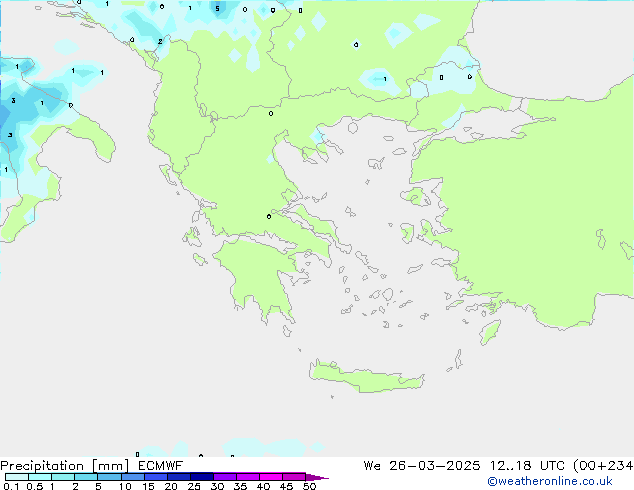634x490 pixels.
Task: Select the legend swatch between 35 and 40
Action: tap(248, 477)
